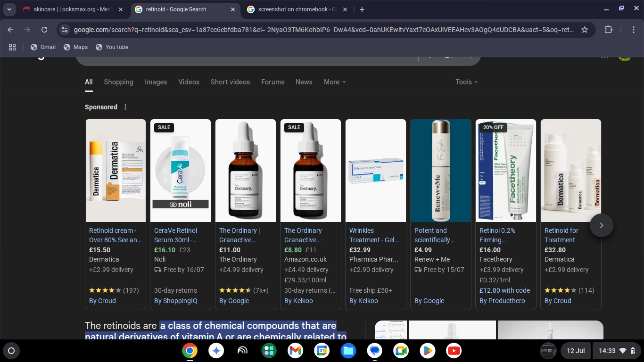
Task: Select the Videos search tab
Action: tap(189, 82)
